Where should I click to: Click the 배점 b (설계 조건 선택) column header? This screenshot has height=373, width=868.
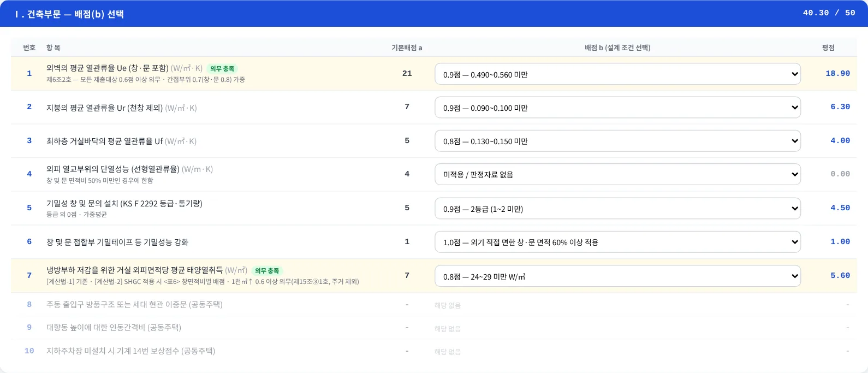[x=617, y=48]
